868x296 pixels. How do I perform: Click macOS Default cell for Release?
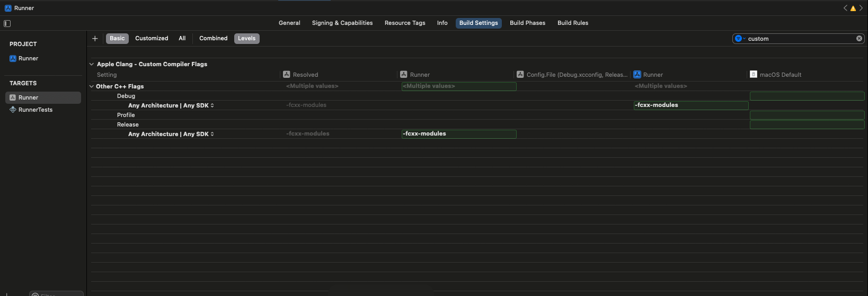click(x=807, y=124)
